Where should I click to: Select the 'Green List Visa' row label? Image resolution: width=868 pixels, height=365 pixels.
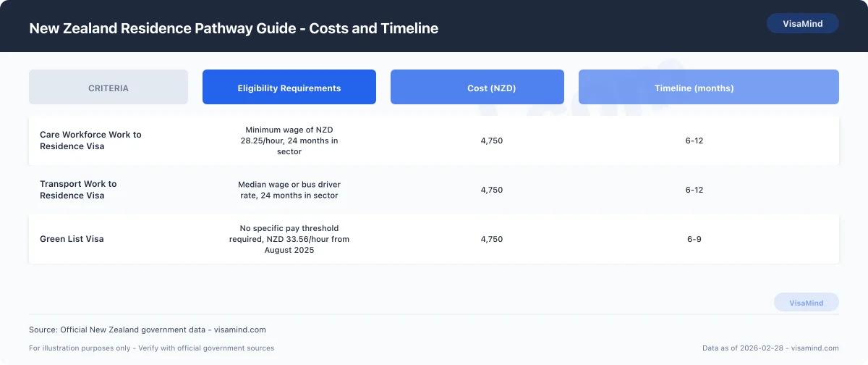tap(72, 239)
